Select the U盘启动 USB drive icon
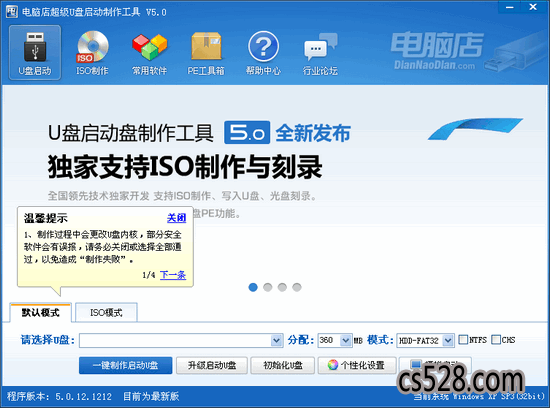 pos(35,53)
